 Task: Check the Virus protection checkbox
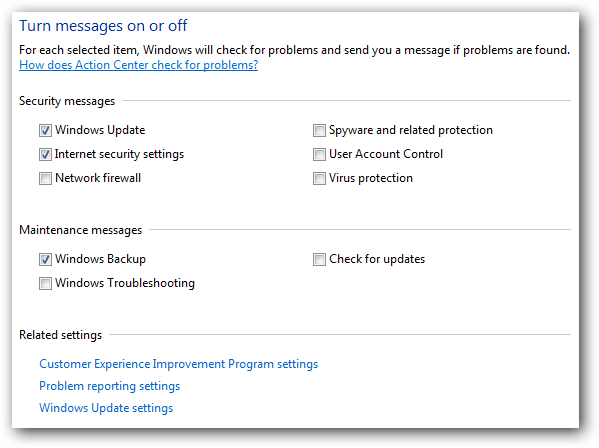[x=319, y=178]
